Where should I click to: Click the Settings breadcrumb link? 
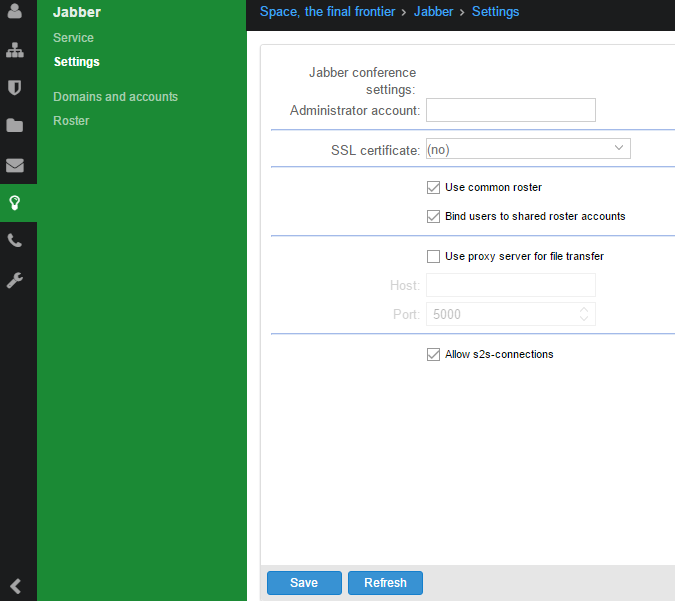pos(495,12)
